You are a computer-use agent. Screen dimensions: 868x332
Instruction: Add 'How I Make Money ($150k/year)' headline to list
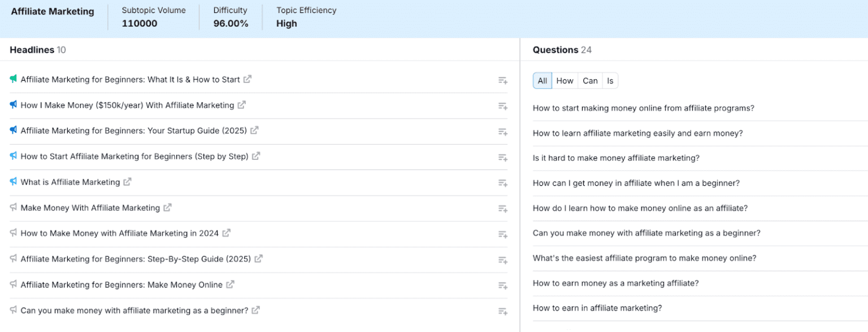(x=502, y=106)
